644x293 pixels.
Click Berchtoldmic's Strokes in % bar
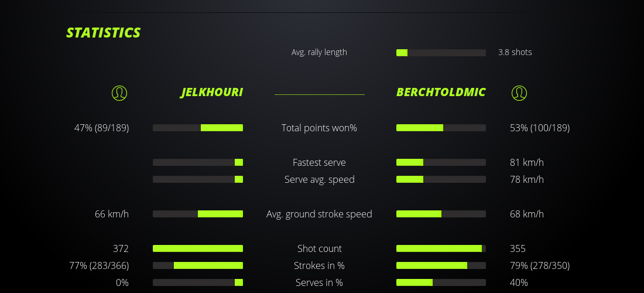coord(441,265)
